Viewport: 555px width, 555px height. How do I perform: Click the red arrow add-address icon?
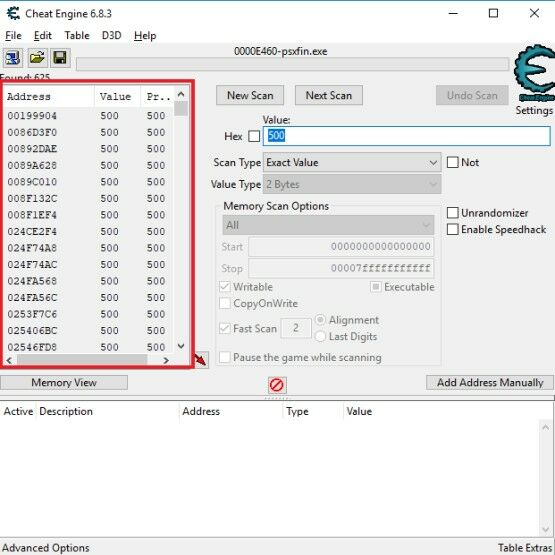click(x=201, y=360)
